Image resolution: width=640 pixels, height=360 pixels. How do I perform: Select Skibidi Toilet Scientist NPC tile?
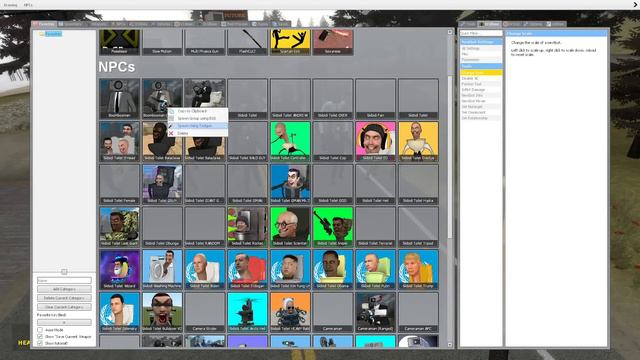coord(290,227)
